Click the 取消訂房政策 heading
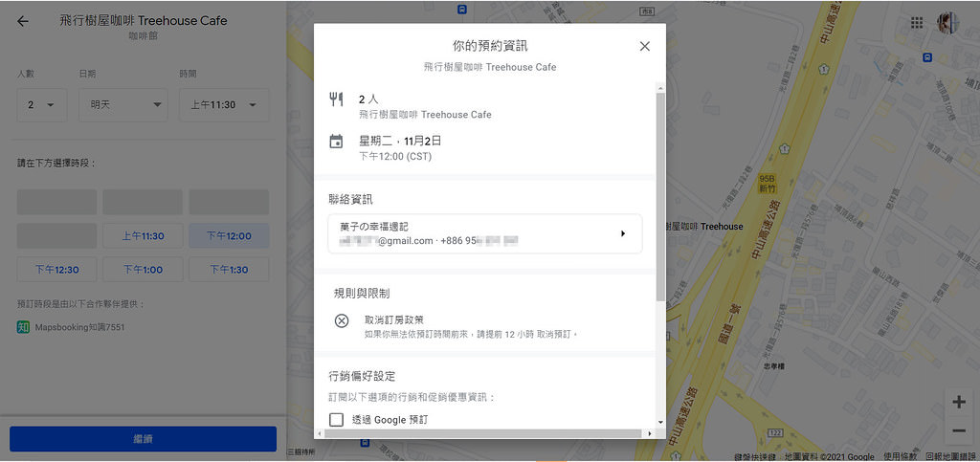Image resolution: width=980 pixels, height=462 pixels. tap(394, 320)
